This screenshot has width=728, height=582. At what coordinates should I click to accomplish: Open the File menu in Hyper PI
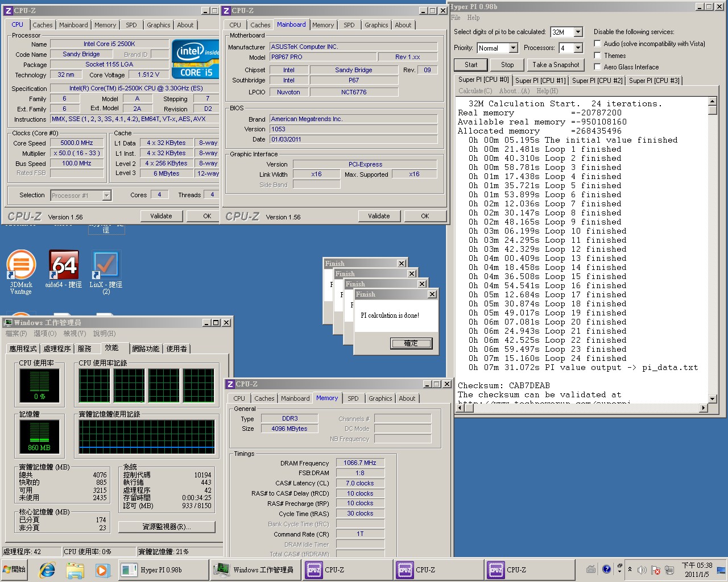(x=456, y=18)
